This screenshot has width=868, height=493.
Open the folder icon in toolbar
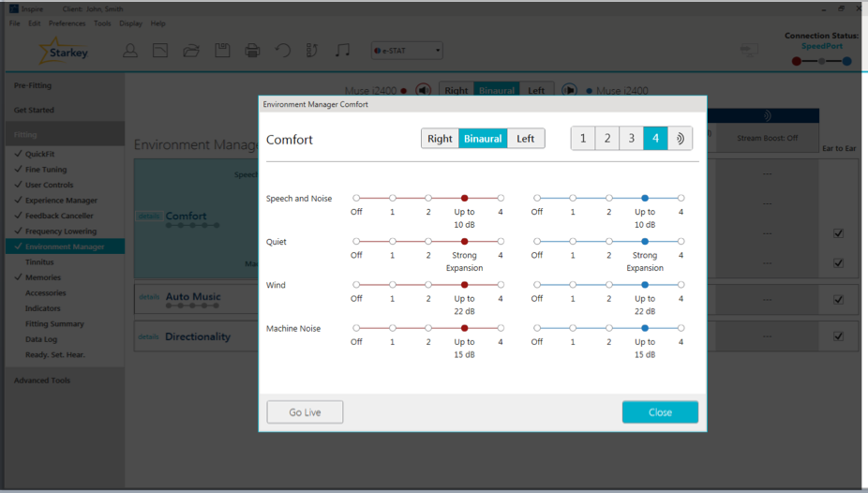point(191,51)
